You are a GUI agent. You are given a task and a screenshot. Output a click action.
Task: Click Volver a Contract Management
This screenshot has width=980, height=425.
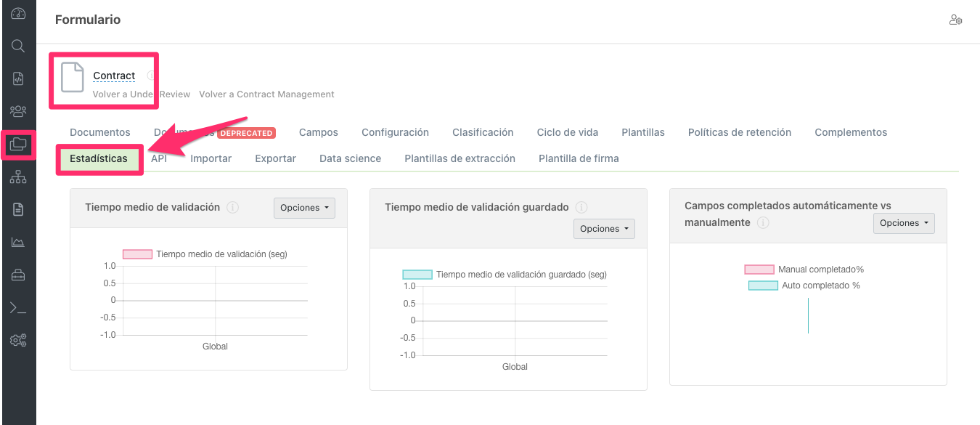pos(266,94)
